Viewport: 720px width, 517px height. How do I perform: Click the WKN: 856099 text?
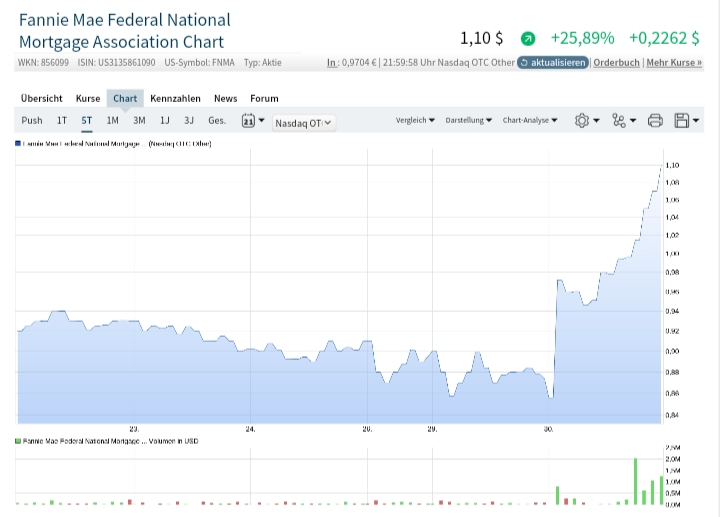[43, 62]
